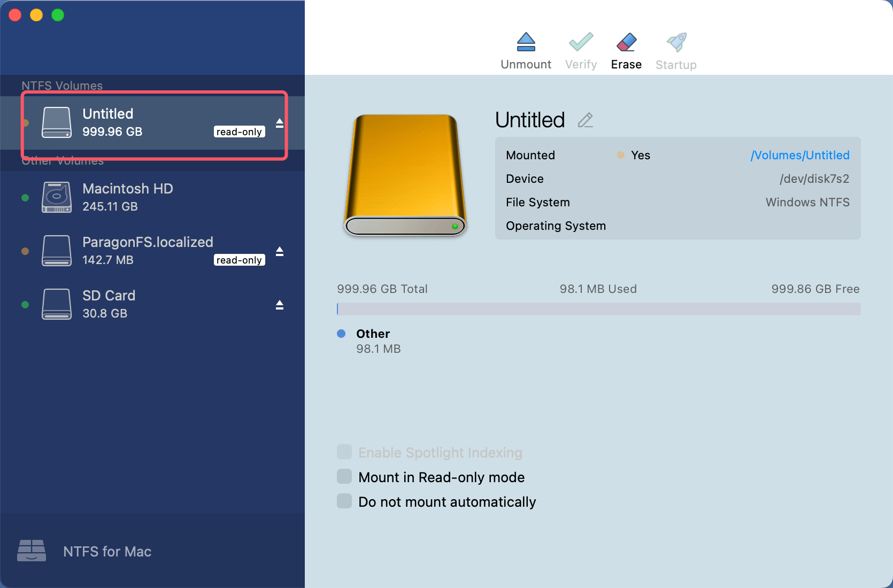Click the disk usage bar
Screen dimensions: 893x588
598,309
